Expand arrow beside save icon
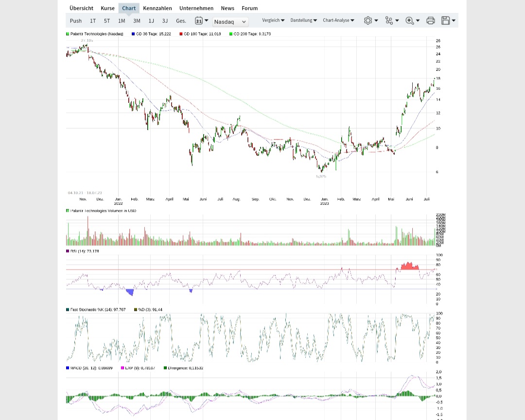The width and height of the screenshot is (525, 420). (454, 21)
